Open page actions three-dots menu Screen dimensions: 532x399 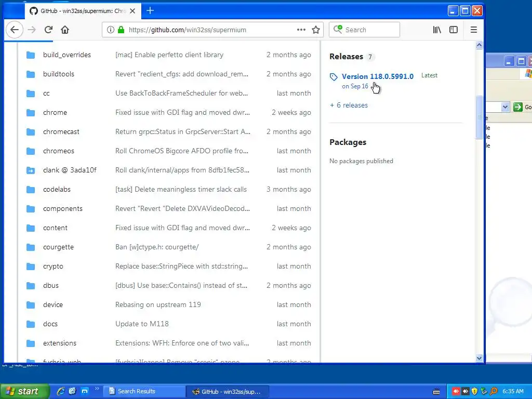point(301,30)
